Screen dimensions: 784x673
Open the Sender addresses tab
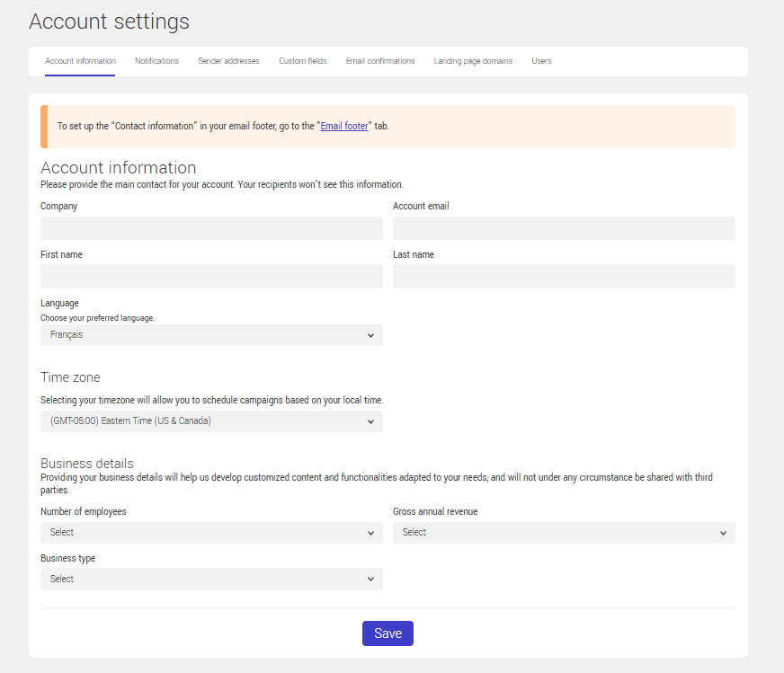click(x=228, y=60)
